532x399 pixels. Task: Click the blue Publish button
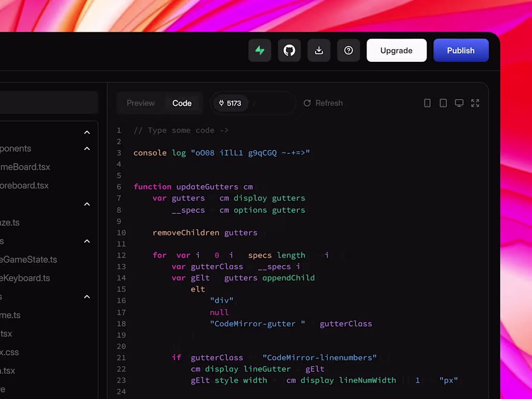(x=461, y=51)
